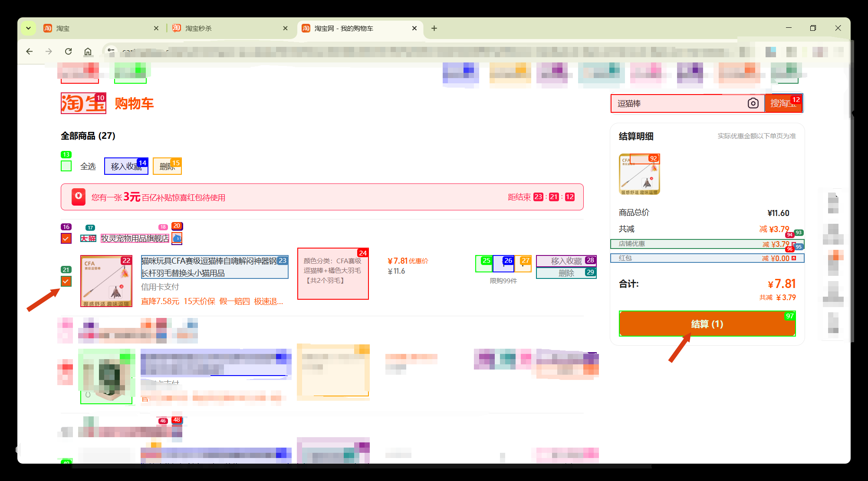This screenshot has width=868, height=481.
Task: Click the Tmall badge icon
Action: [88, 238]
